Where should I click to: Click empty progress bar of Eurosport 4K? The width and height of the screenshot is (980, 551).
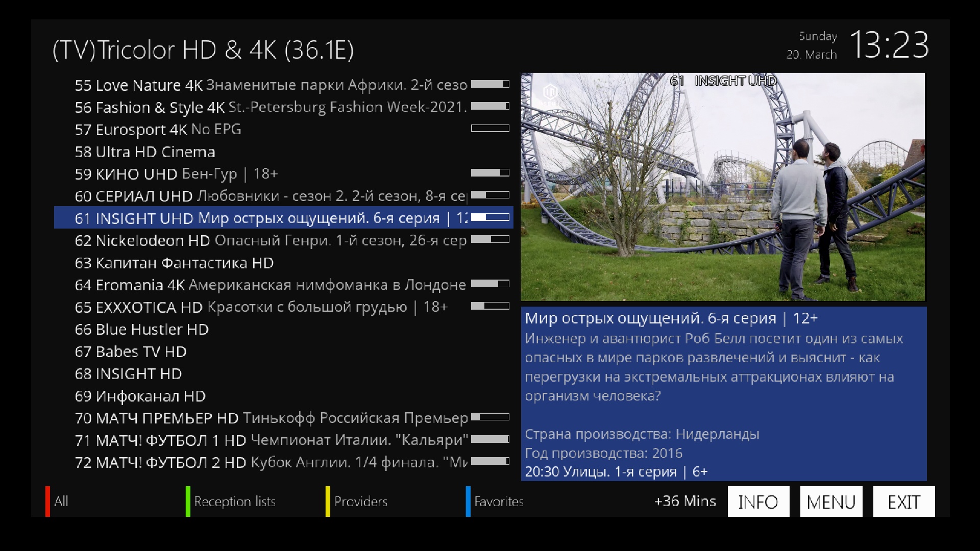[x=490, y=129]
